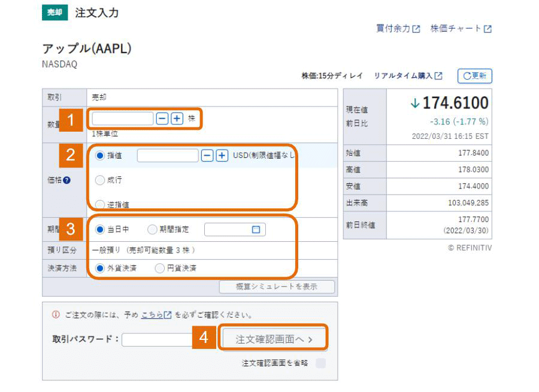Click the 高値 value 178.0300

pyautogui.click(x=473, y=170)
